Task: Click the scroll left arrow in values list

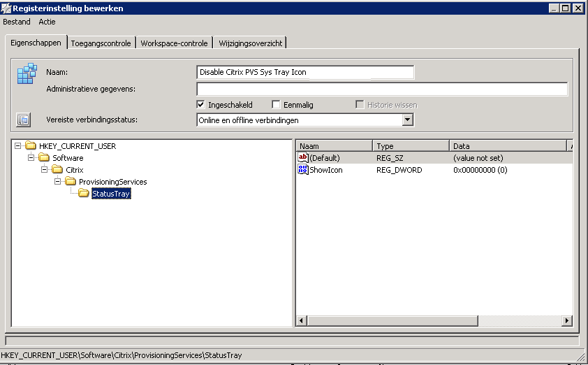Action: [302, 321]
